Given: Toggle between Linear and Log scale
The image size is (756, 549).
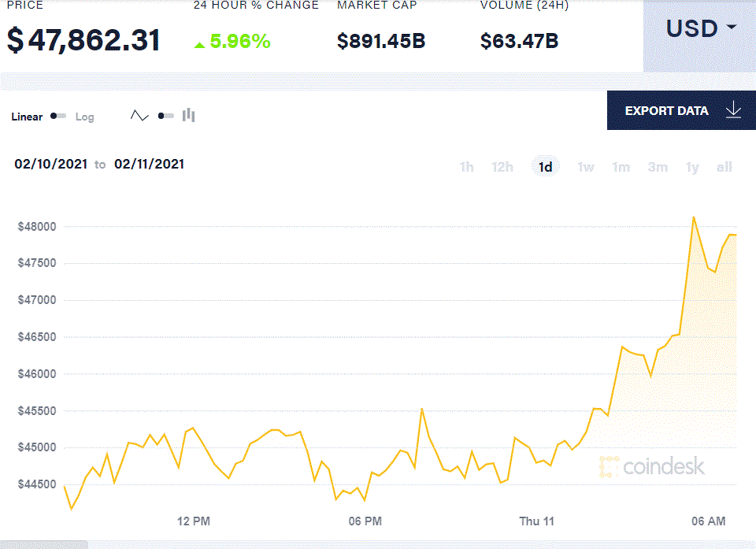Looking at the screenshot, I should (x=57, y=115).
